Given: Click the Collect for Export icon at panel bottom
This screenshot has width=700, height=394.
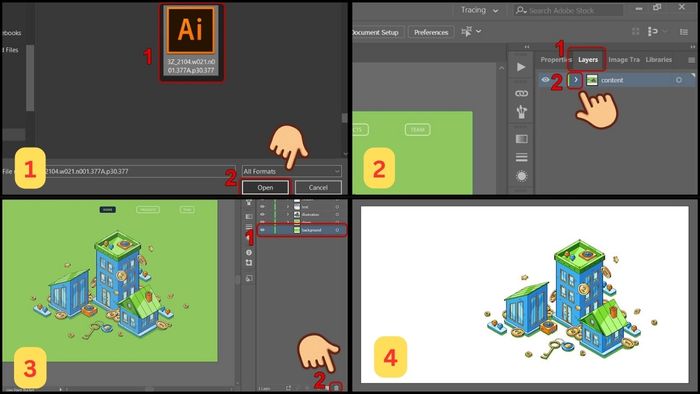Looking at the screenshot, I should (288, 388).
